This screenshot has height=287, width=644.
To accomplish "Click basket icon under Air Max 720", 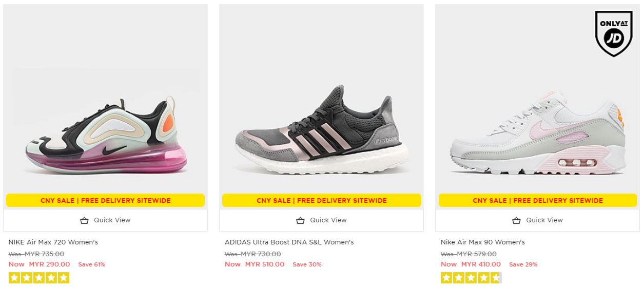I will pos(85,220).
